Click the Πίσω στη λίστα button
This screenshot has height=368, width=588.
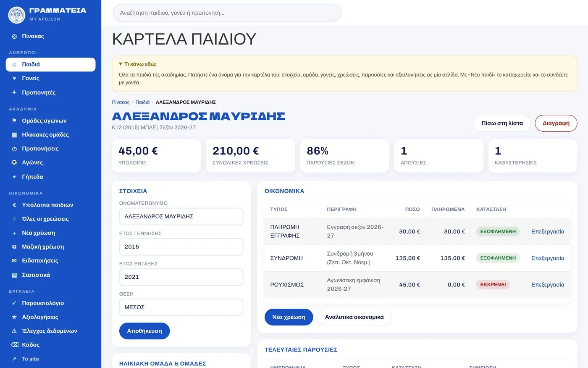coord(502,123)
